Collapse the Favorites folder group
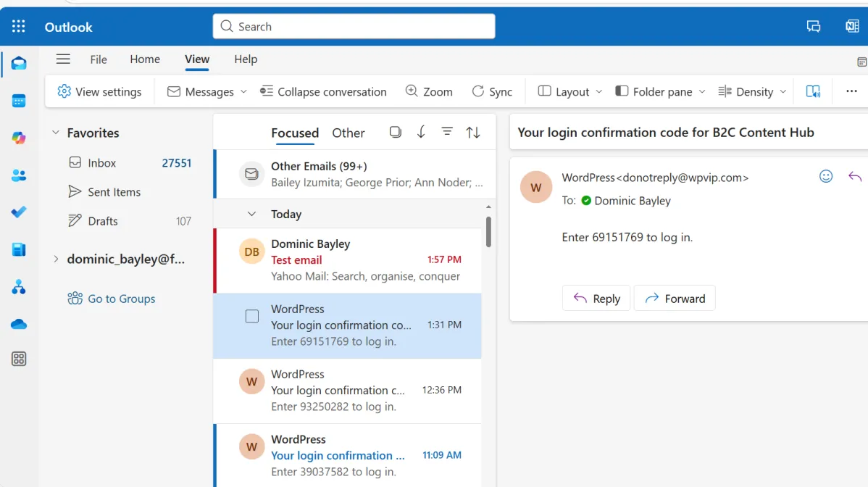This screenshot has width=868, height=487. coord(56,133)
